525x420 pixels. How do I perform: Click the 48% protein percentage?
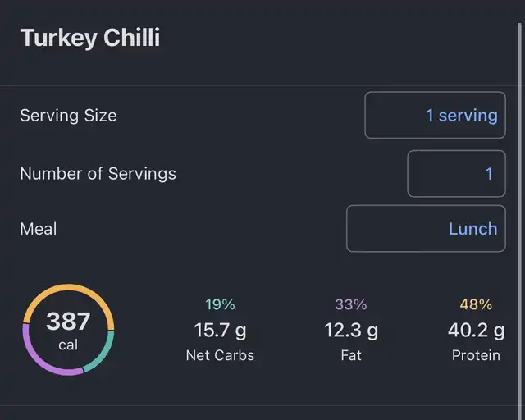tap(476, 305)
